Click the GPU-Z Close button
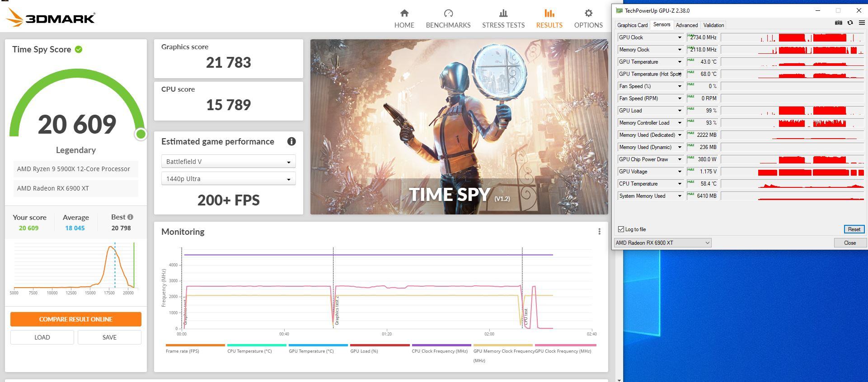Screen dimensions: 868x382 point(850,243)
